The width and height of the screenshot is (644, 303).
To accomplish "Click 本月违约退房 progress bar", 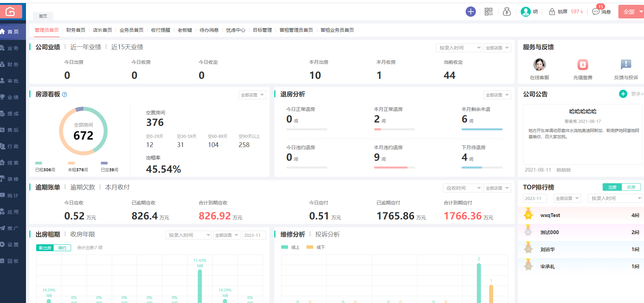I will point(395,168).
